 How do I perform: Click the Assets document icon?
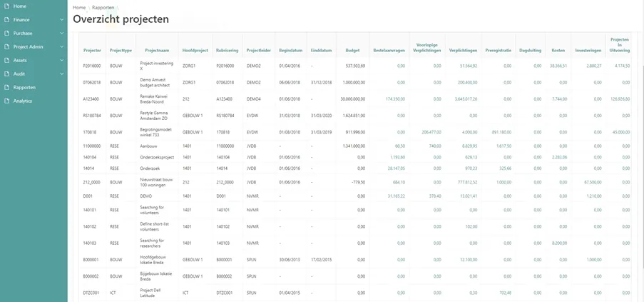click(6, 61)
